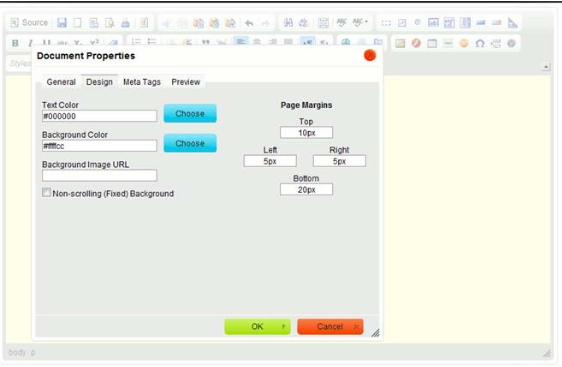This screenshot has height=367, width=562.
Task: Open the Meta Tags tab
Action: (142, 82)
